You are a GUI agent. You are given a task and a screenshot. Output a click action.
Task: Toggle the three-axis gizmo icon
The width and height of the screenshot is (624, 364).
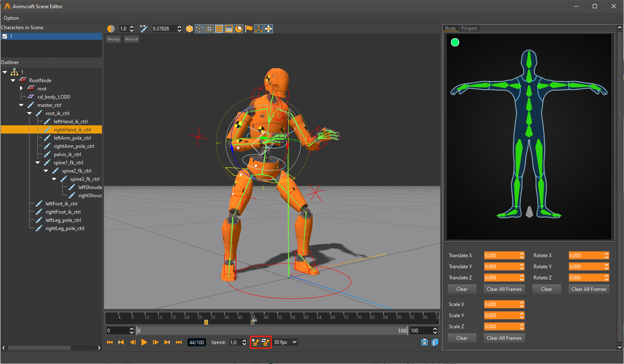[259, 29]
